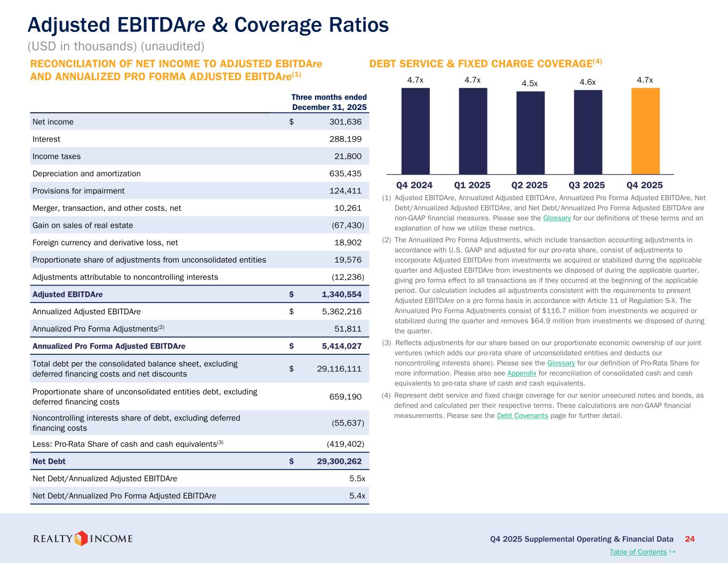This screenshot has height=563, width=728.
Task: Click the Realty Income logo
Action: pos(83,538)
